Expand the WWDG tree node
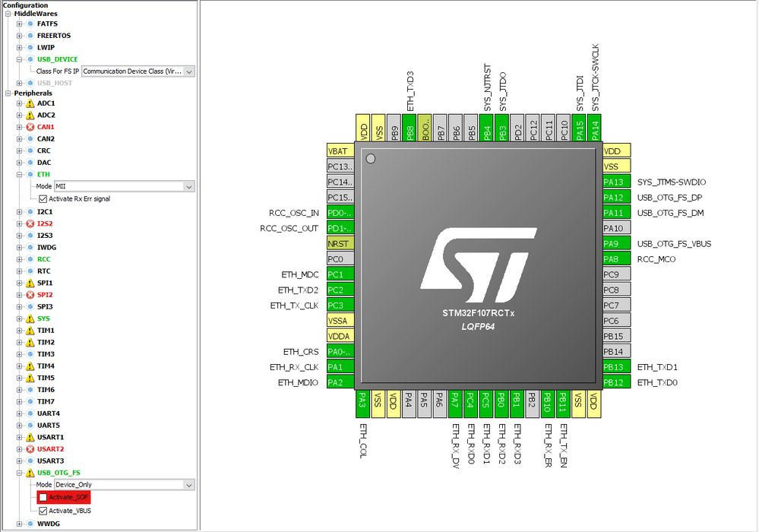 19,524
